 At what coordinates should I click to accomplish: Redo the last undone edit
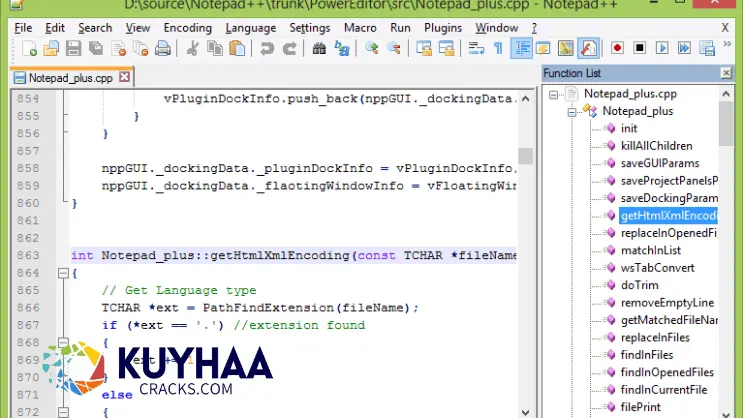click(x=289, y=48)
